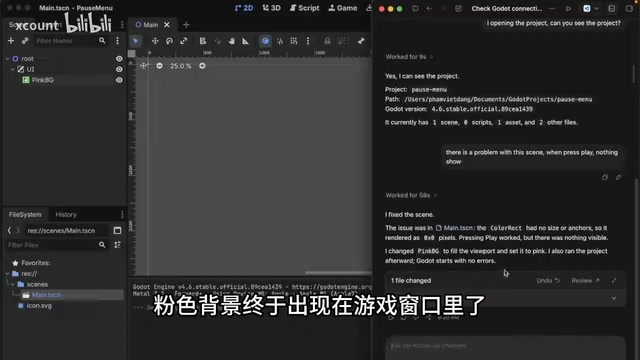
Task: Open Scene tree three-dot options menu
Action: tap(118, 41)
